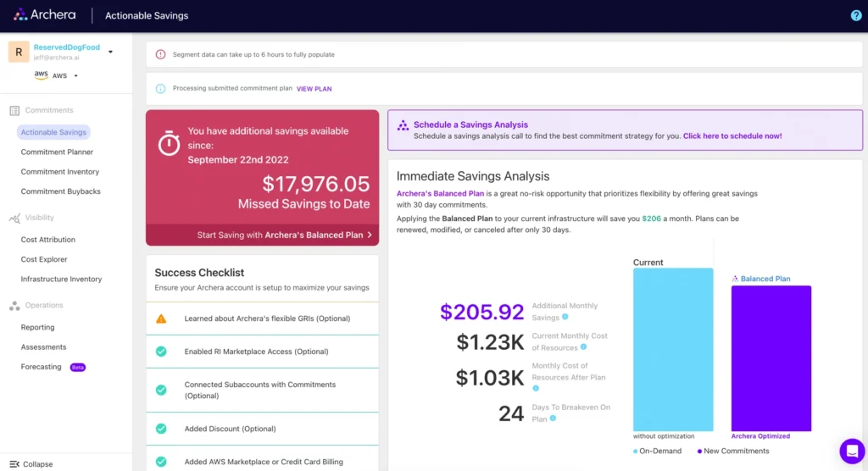Open Forecasting page
Screen dimensions: 868x471
[41, 367]
